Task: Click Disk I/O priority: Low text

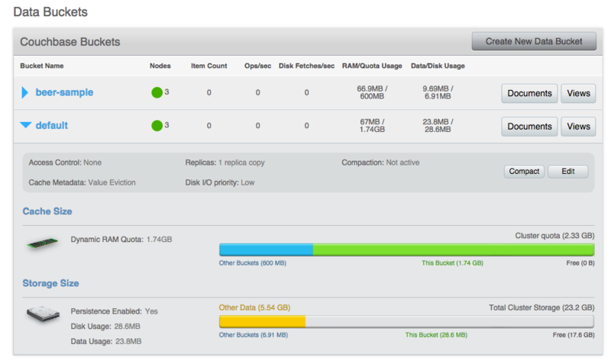Action: (x=220, y=182)
